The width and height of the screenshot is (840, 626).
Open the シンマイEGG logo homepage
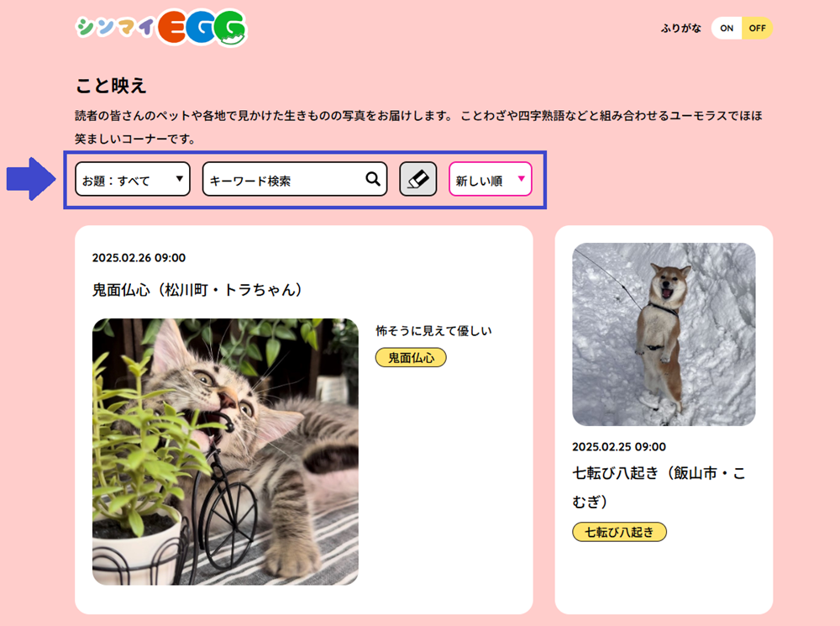point(160,27)
